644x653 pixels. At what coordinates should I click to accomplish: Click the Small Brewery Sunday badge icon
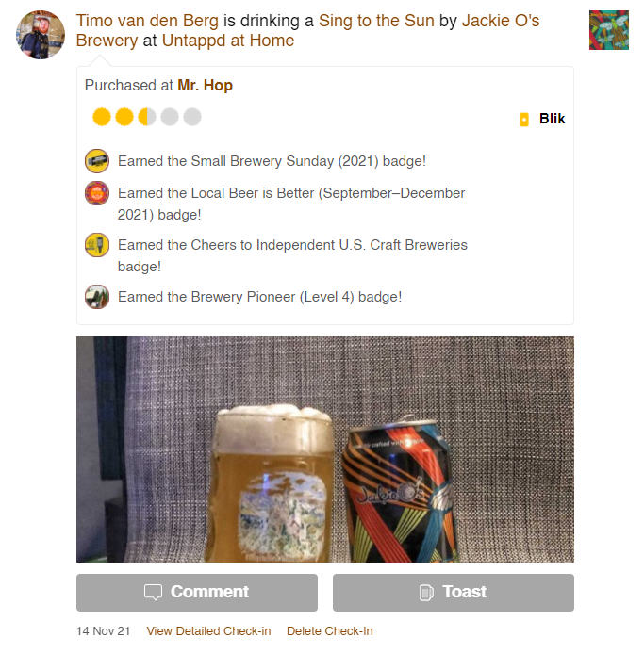click(97, 161)
